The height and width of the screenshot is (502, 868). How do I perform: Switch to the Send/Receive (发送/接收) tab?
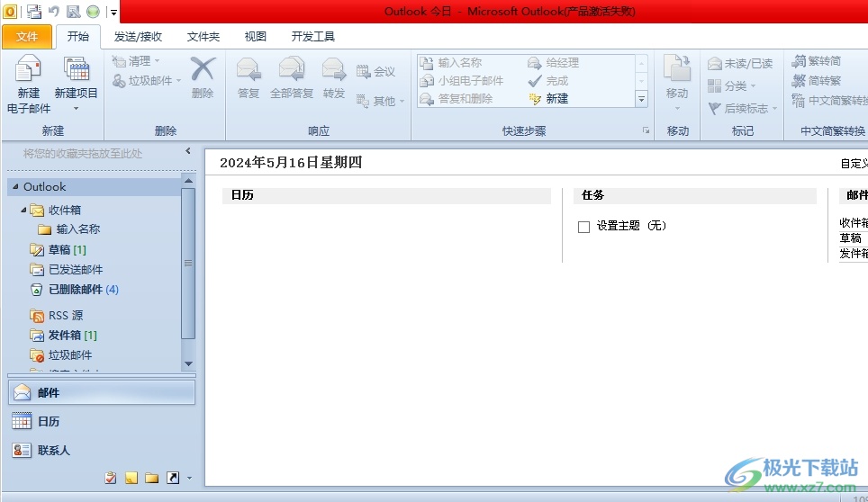click(x=138, y=37)
